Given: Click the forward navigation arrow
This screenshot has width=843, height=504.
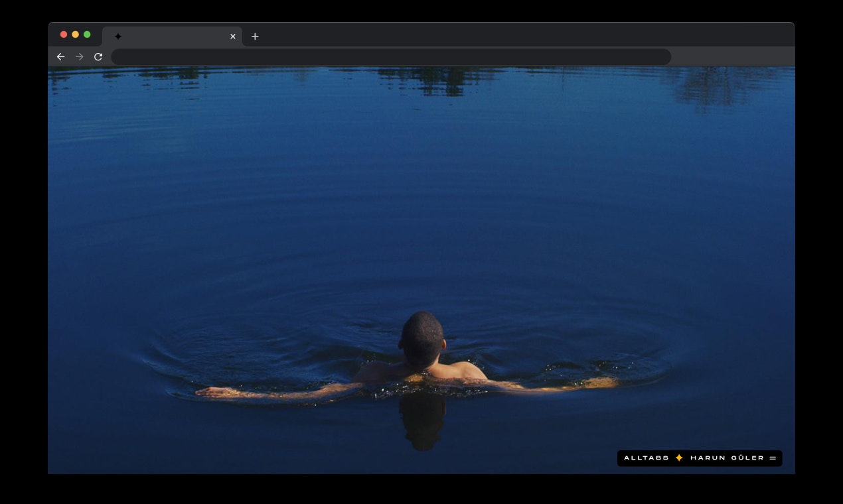Looking at the screenshot, I should 79,57.
